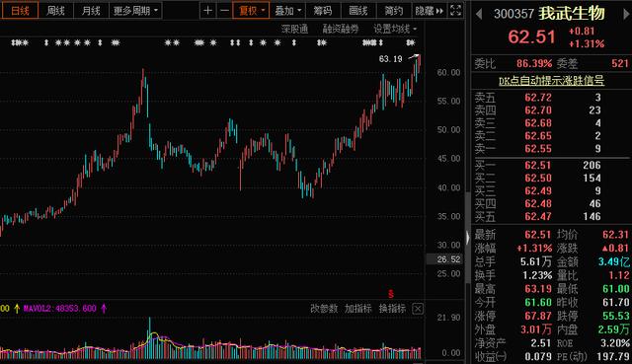Click the MAVOL2 indicator label

[60, 309]
